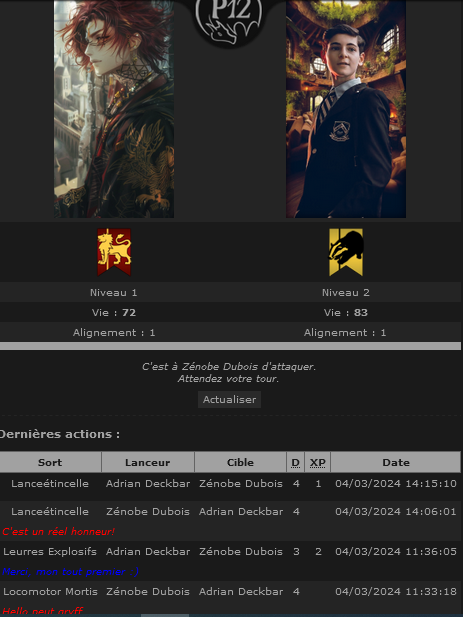
Task: Click the red comment "C'est un réel honneur!"
Action: tap(58, 531)
